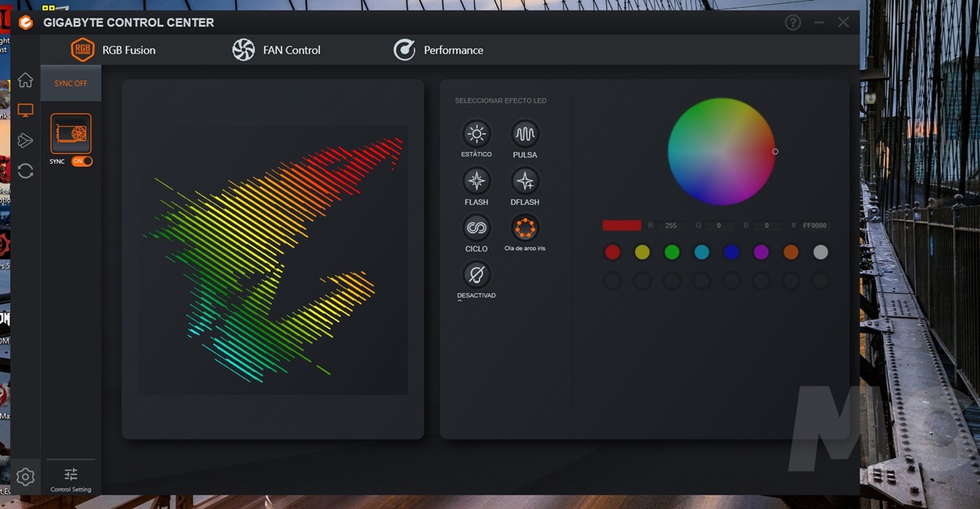Pick the green preset color swatch

(x=672, y=252)
